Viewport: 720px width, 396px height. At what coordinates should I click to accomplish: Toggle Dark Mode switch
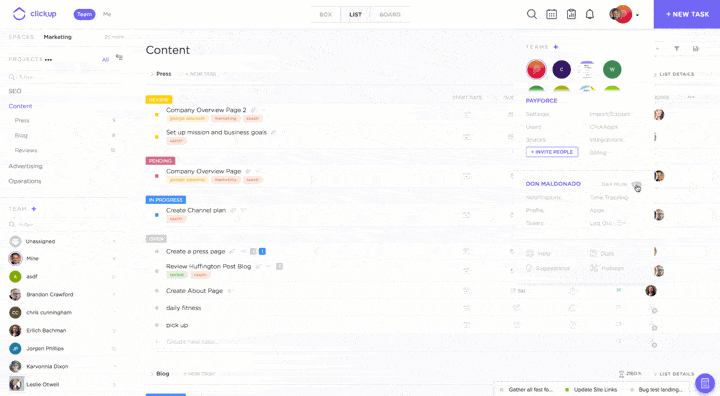click(x=636, y=184)
